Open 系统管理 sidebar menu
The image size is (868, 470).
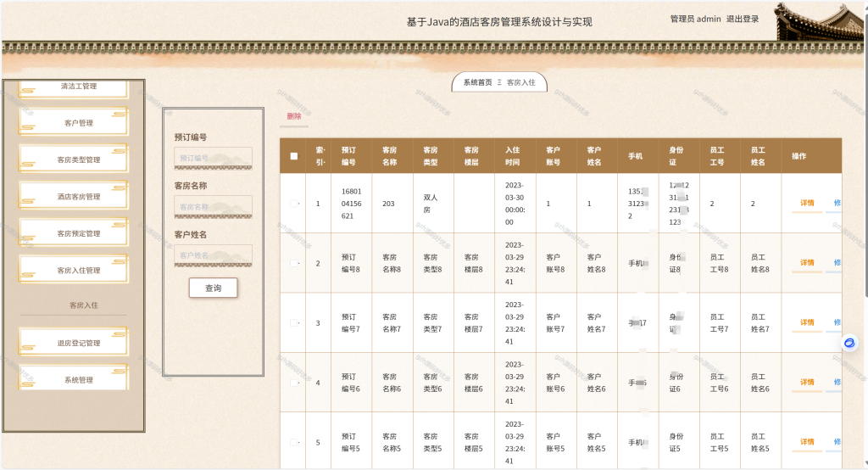(74, 379)
